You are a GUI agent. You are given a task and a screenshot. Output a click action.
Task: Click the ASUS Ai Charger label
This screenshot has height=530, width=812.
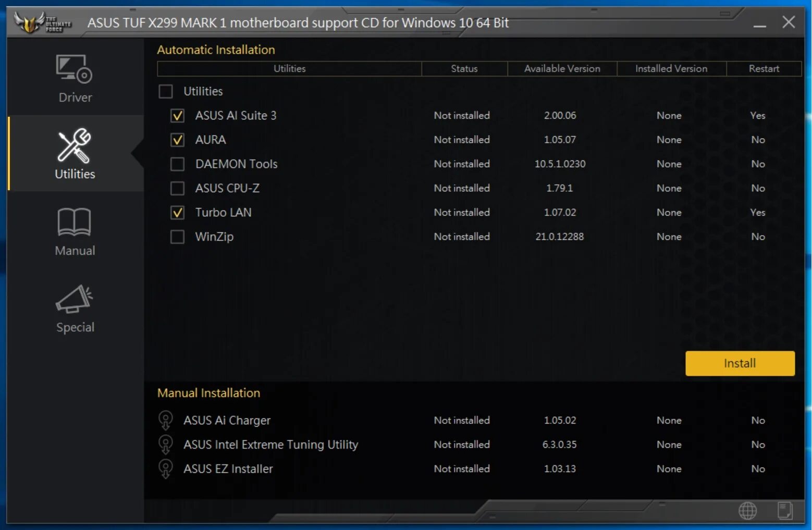pyautogui.click(x=227, y=420)
